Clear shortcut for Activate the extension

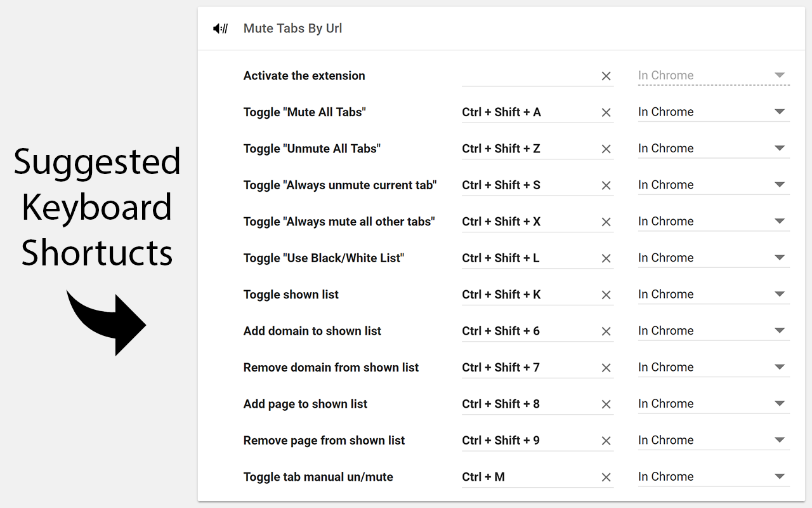(606, 76)
